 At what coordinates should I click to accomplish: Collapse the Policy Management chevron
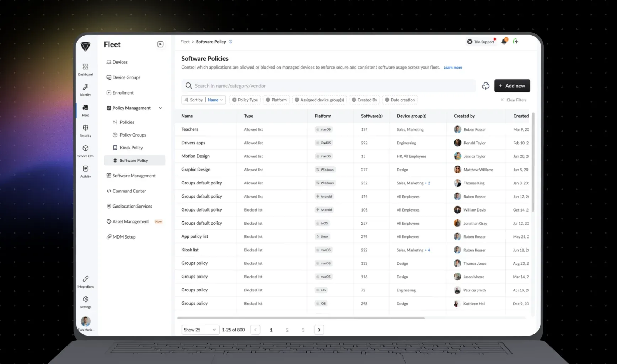[x=160, y=108]
